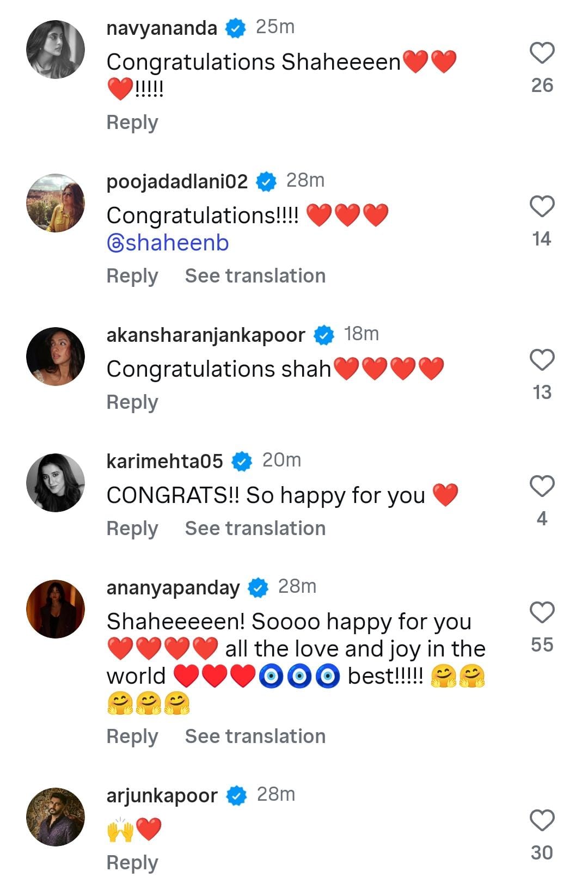This screenshot has width=588, height=890.
Task: Open karimehta05 username profile
Action: coord(164,461)
